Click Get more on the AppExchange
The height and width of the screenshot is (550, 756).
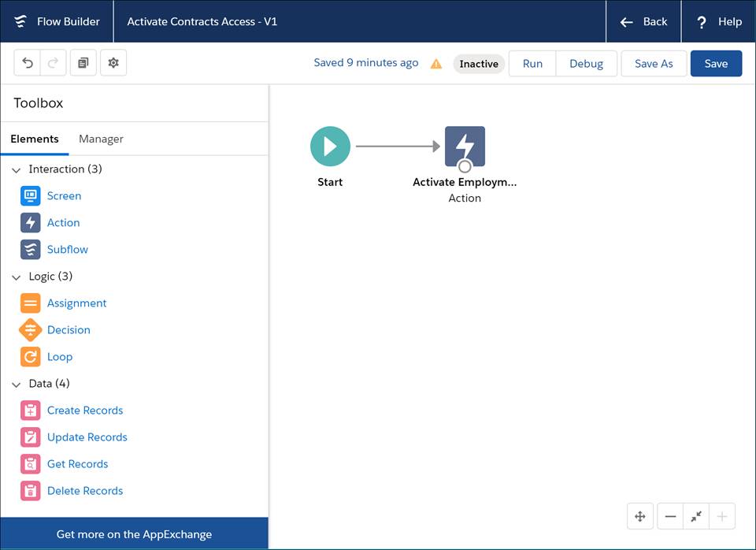click(134, 533)
